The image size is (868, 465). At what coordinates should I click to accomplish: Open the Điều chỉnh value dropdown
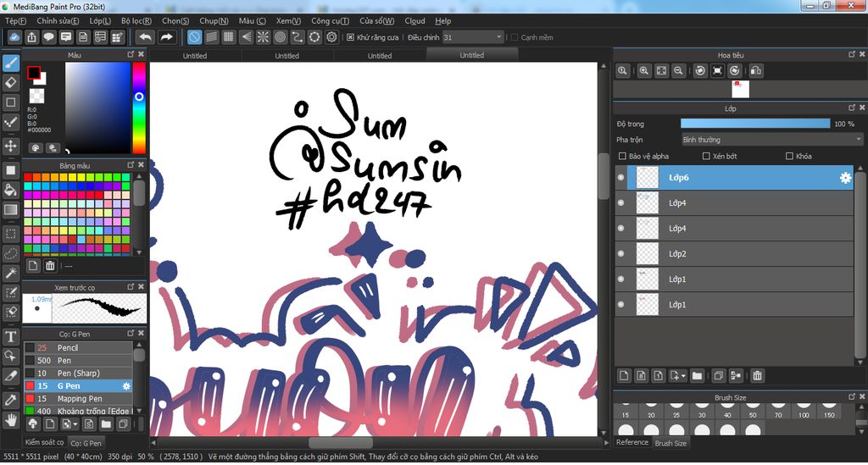(x=498, y=37)
